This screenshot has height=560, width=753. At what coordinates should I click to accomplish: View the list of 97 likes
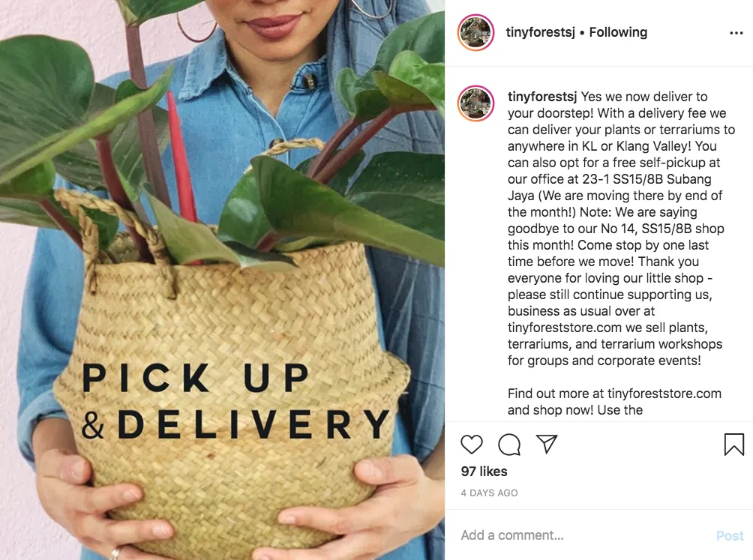click(x=484, y=472)
